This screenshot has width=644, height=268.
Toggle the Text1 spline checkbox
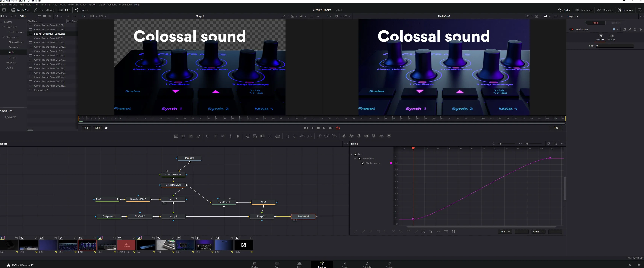[355, 154]
